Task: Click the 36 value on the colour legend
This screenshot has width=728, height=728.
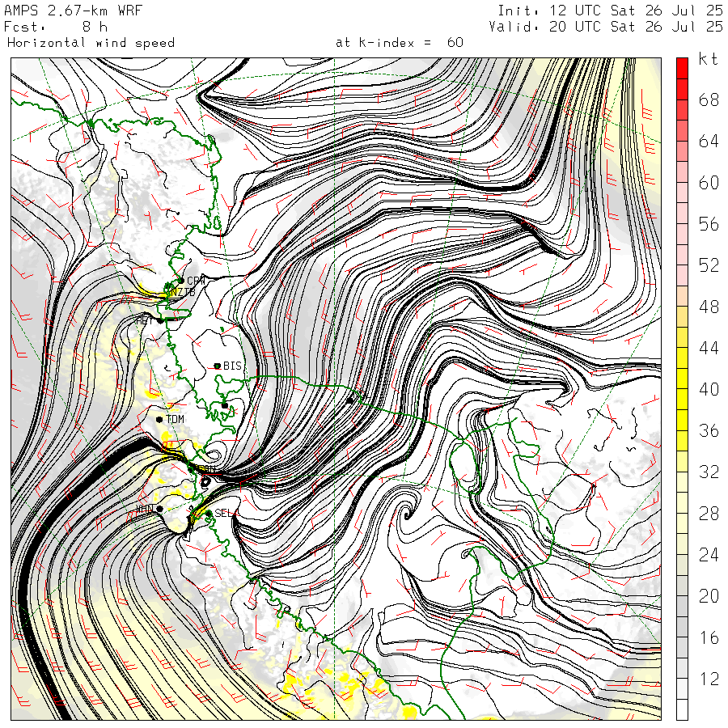Action: 709,430
